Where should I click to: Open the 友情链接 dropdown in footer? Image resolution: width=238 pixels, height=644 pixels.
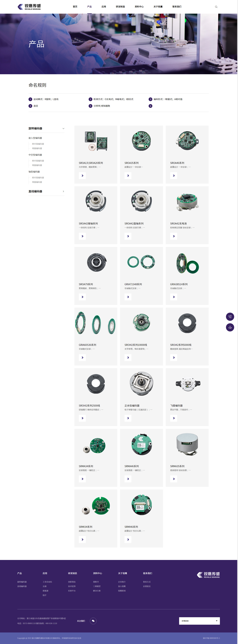[199, 621]
